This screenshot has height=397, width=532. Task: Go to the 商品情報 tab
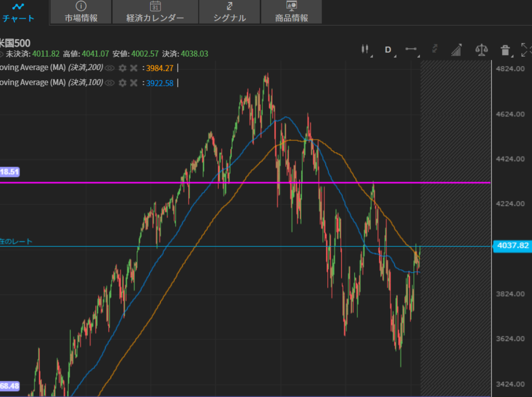[x=291, y=12]
